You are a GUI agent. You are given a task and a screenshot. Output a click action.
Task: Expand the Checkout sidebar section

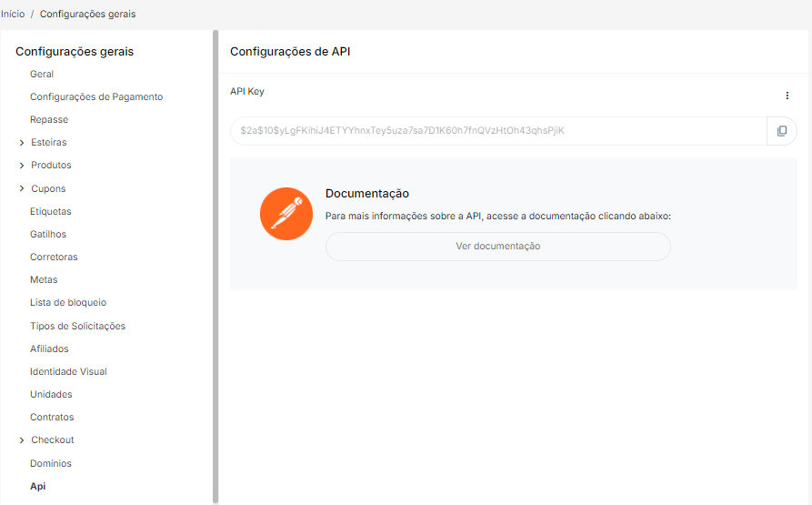[x=21, y=440]
